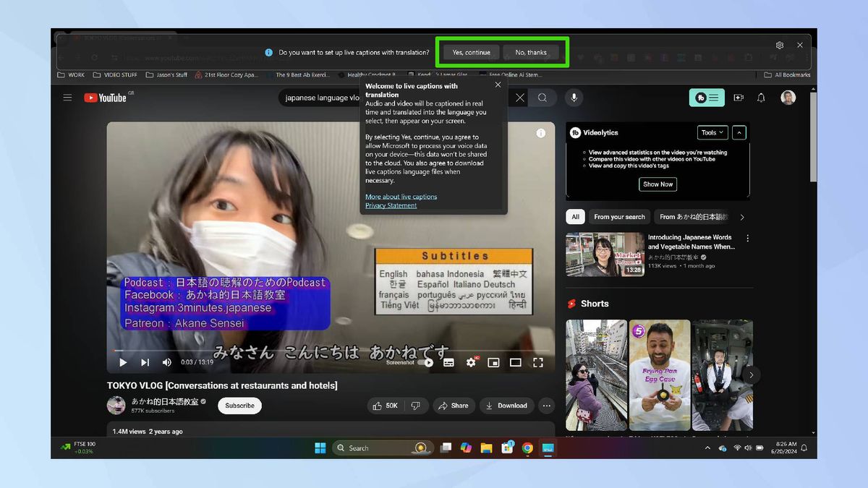Switch to theater mode
This screenshot has height=488, width=868.
tap(516, 362)
